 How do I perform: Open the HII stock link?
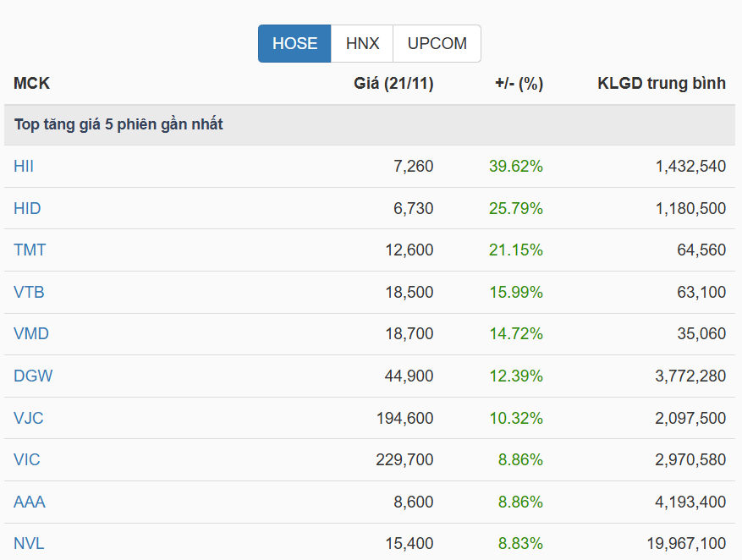pyautogui.click(x=24, y=167)
